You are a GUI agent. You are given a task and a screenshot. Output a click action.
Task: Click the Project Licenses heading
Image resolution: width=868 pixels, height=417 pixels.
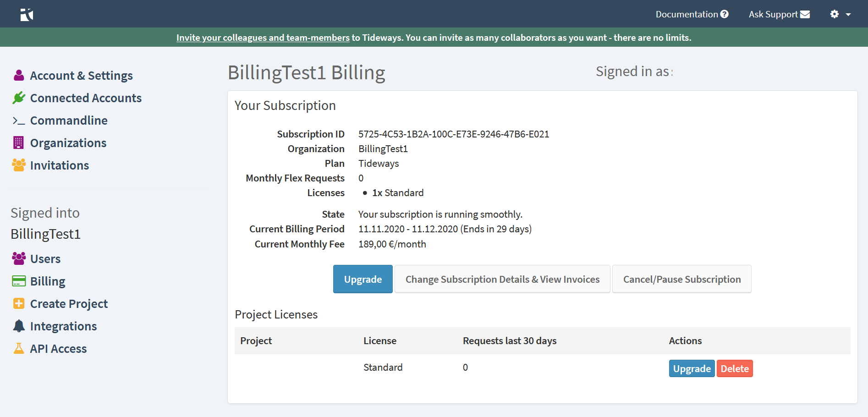pos(276,314)
